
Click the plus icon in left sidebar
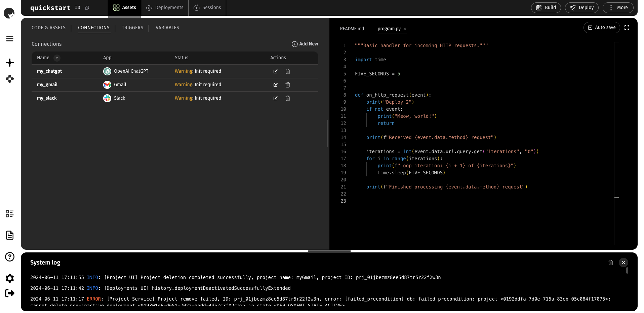click(10, 63)
